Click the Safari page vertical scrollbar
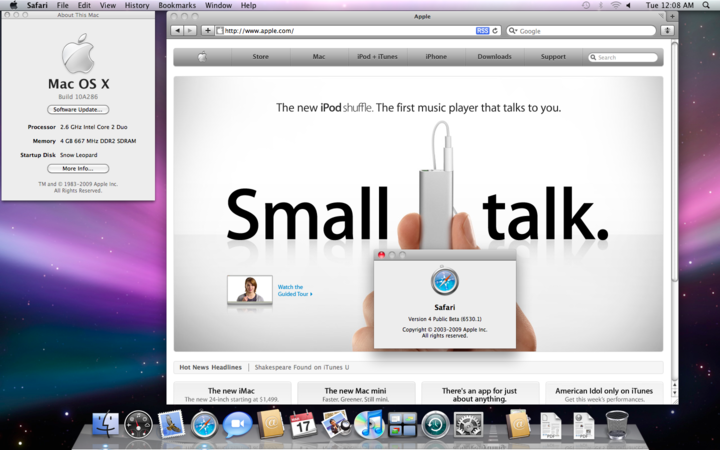This screenshot has width=720, height=450. (674, 161)
